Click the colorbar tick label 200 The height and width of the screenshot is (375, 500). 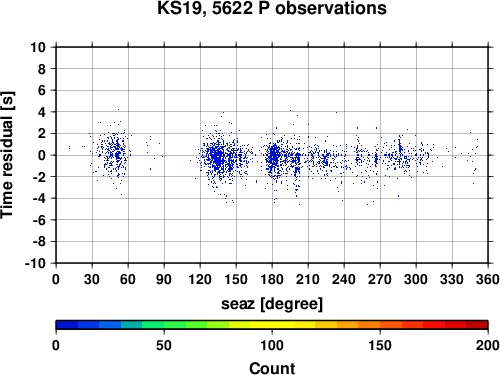(x=488, y=346)
